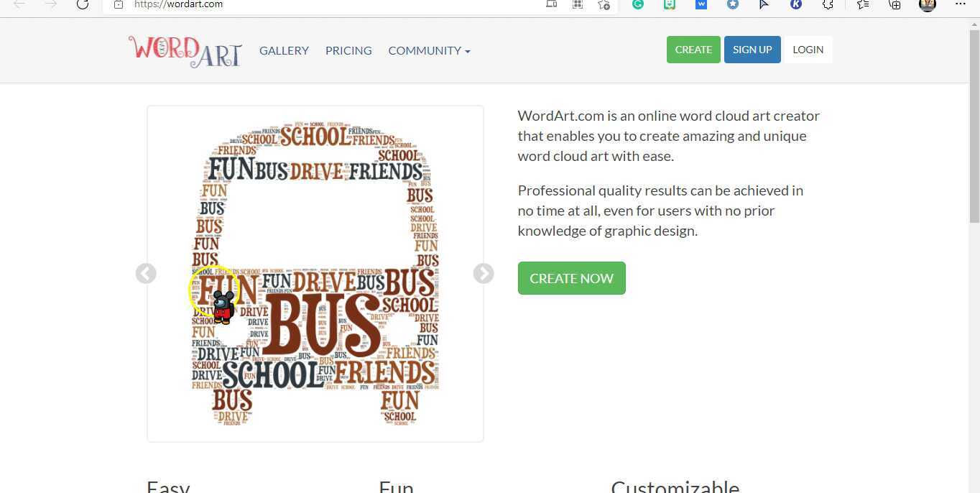The image size is (980, 493).
Task: Click the Grammarly extension icon
Action: pyautogui.click(x=639, y=4)
